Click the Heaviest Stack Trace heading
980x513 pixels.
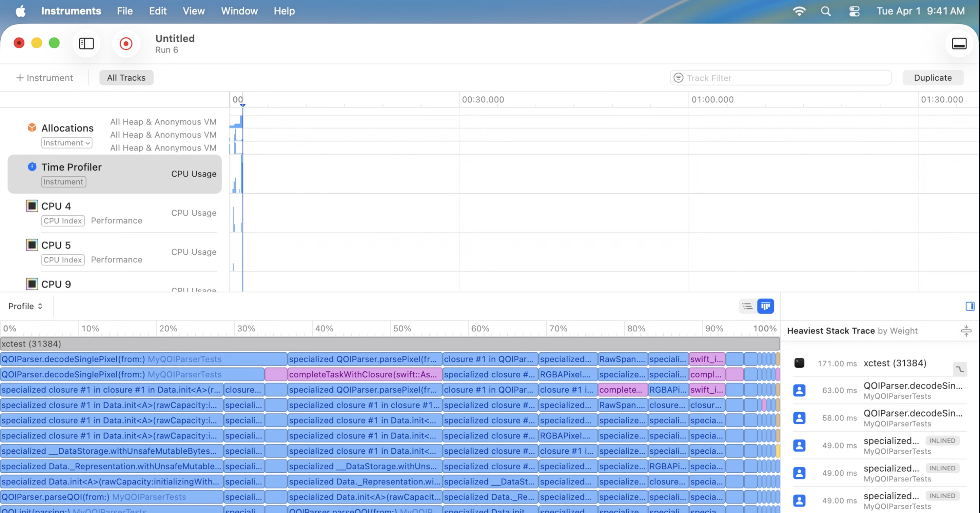831,331
